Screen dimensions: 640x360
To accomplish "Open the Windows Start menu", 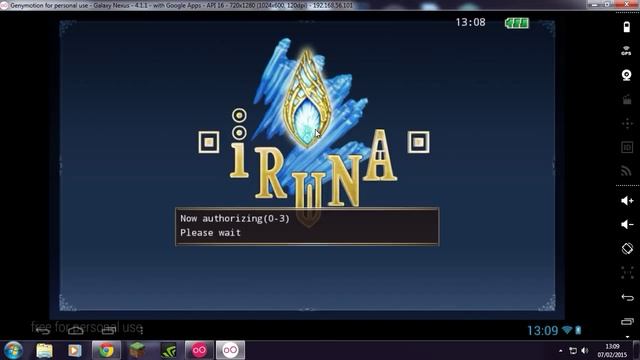I will click(x=13, y=350).
